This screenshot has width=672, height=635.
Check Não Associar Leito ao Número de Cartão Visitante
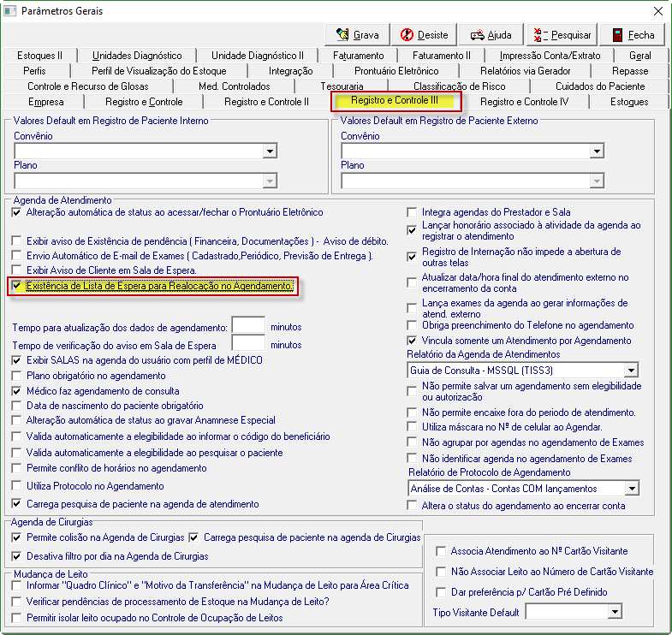[x=441, y=572]
